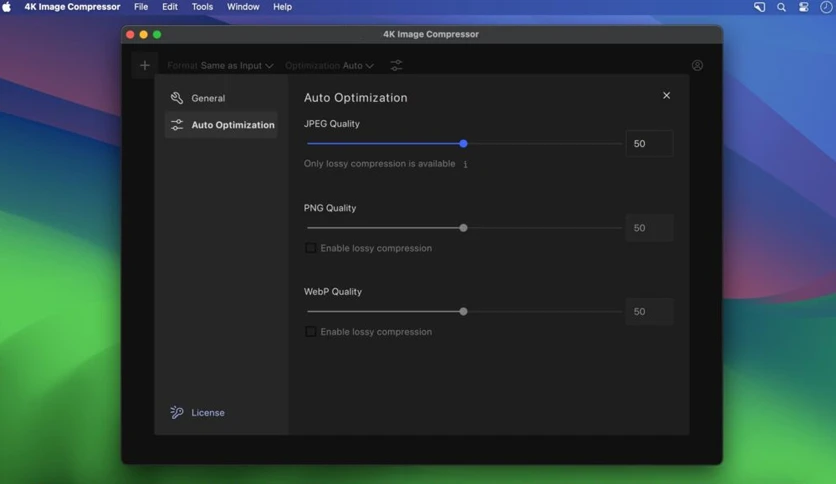Screen dimensions: 836x484
Task: Click the PNG Quality slider handle
Action: (x=463, y=228)
